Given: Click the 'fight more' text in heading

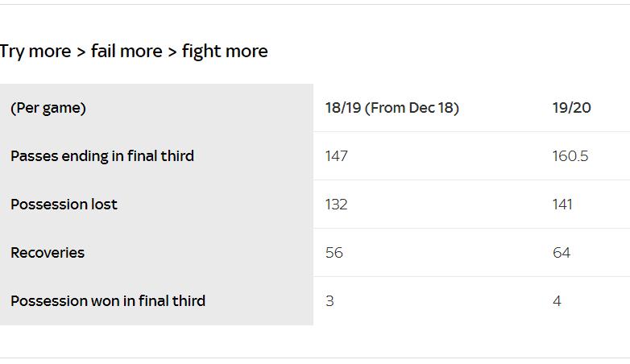Looking at the screenshot, I should [225, 52].
